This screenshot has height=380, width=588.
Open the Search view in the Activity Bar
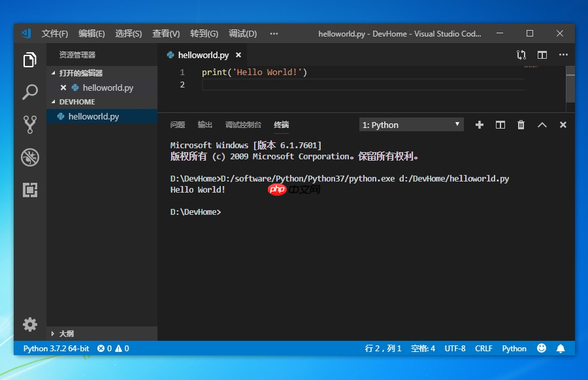29,92
